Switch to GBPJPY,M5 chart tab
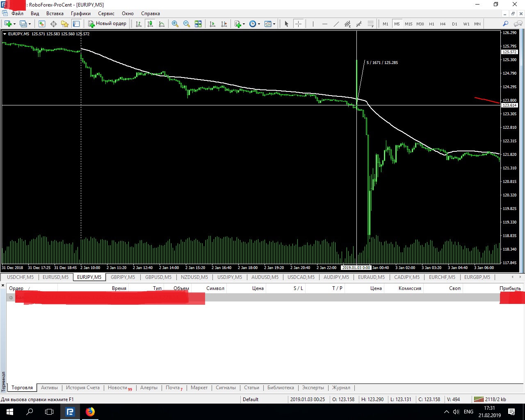Viewport: 525px width, 420px height. click(x=123, y=277)
